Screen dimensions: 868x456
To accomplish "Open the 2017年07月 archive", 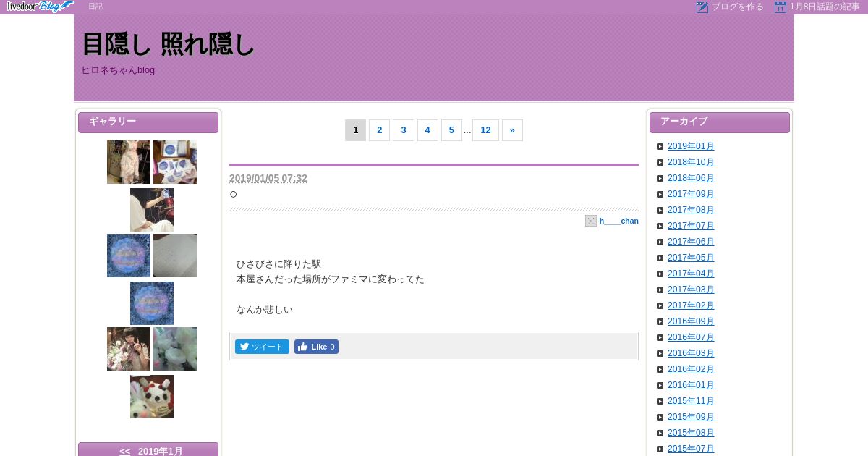I will tap(691, 226).
